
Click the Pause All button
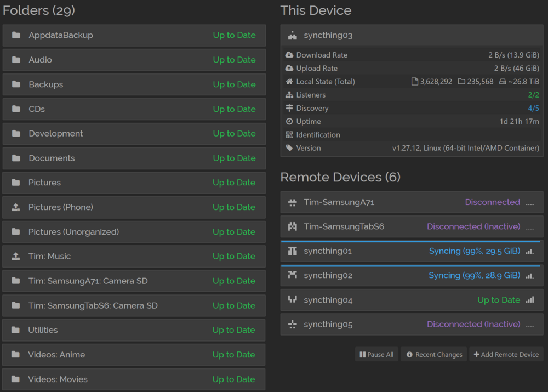376,355
